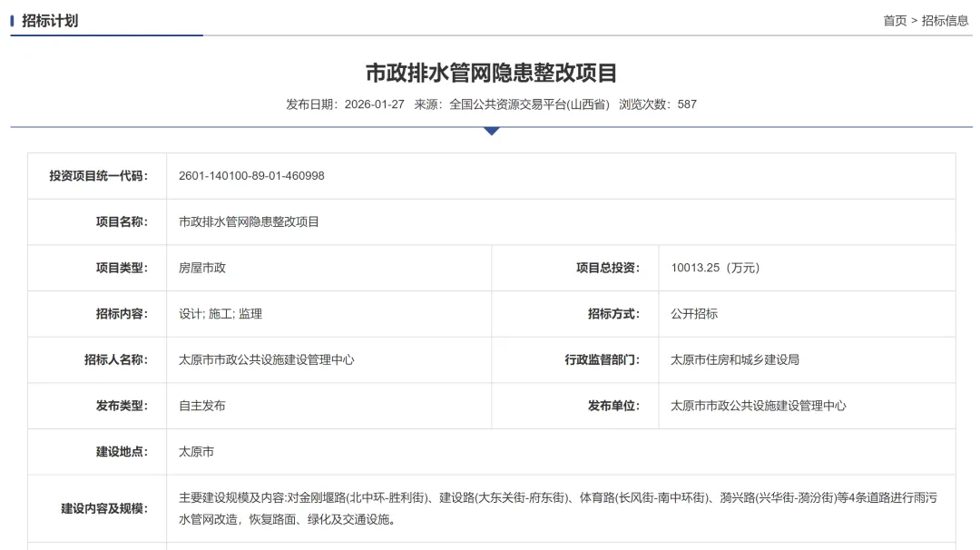Click the blue downward triangle marker

click(x=492, y=132)
